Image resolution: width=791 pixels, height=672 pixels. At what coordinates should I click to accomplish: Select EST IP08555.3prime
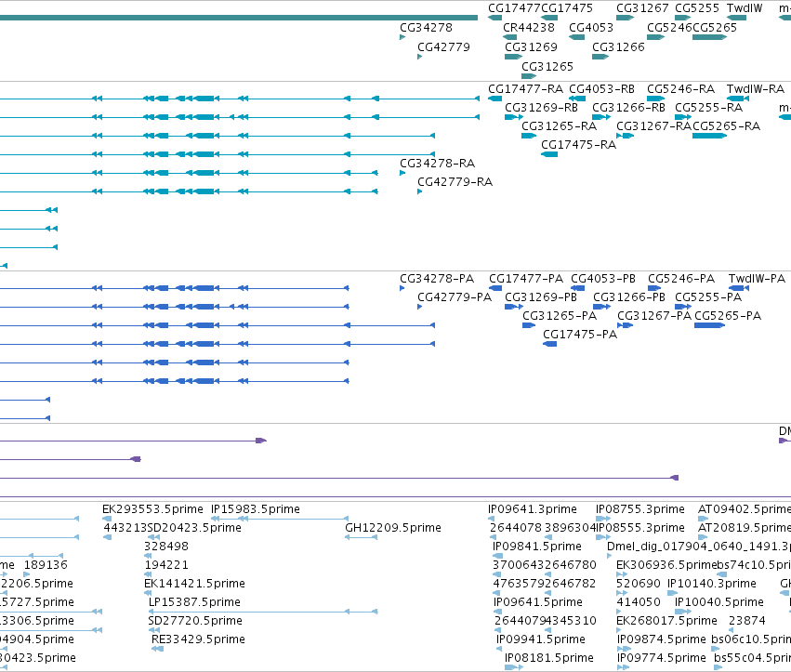(x=640, y=528)
